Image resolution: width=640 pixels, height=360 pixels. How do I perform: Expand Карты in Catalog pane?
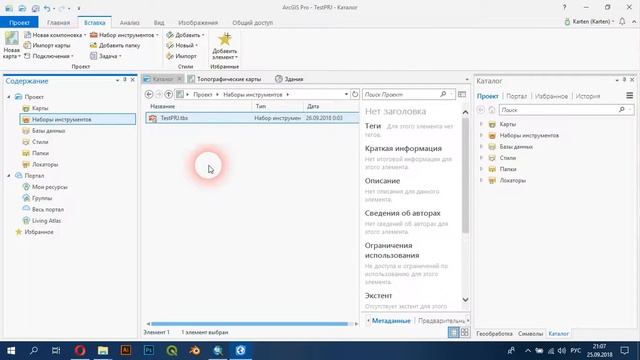click(481, 124)
